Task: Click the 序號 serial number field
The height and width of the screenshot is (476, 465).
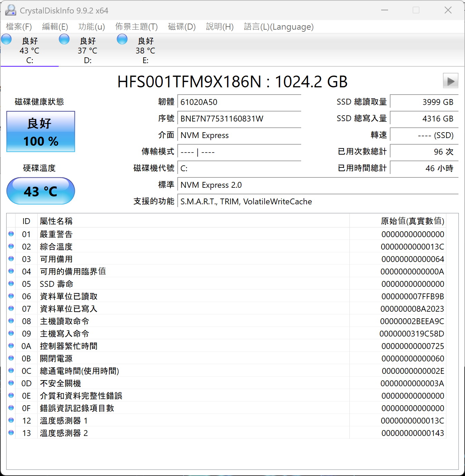Action: pyautogui.click(x=239, y=118)
